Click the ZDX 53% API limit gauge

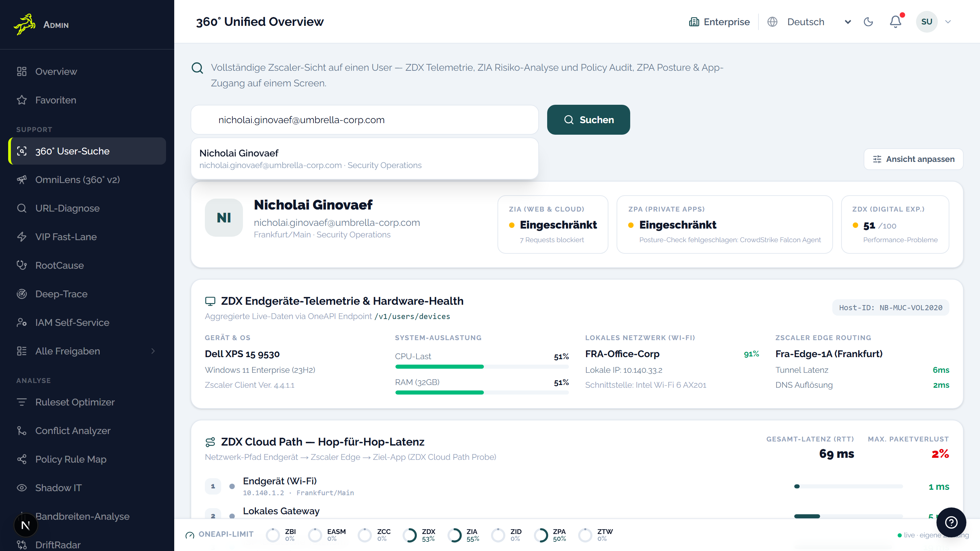pos(419,535)
